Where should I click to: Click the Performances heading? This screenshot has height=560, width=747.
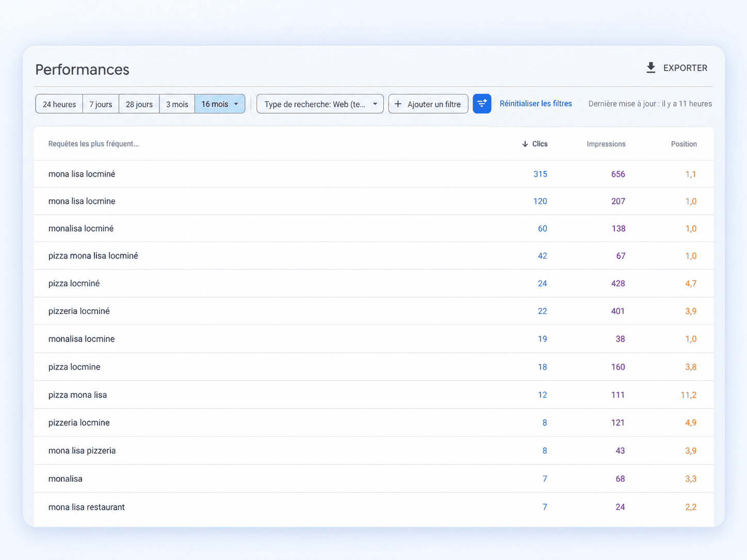(82, 70)
